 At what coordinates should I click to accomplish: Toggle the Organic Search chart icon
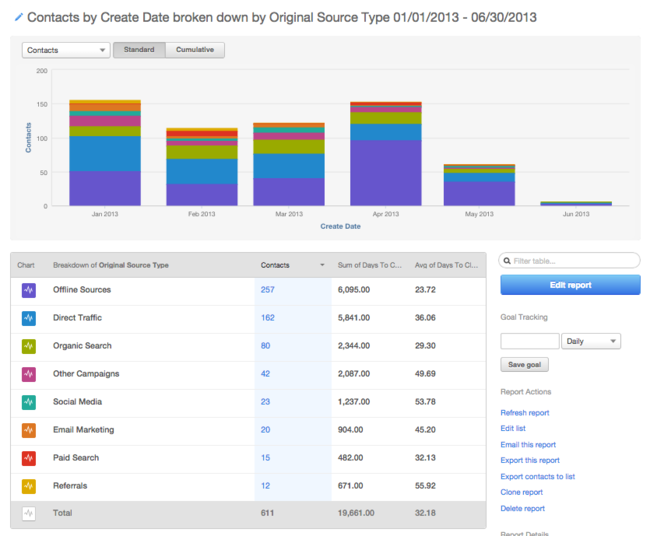(28, 346)
